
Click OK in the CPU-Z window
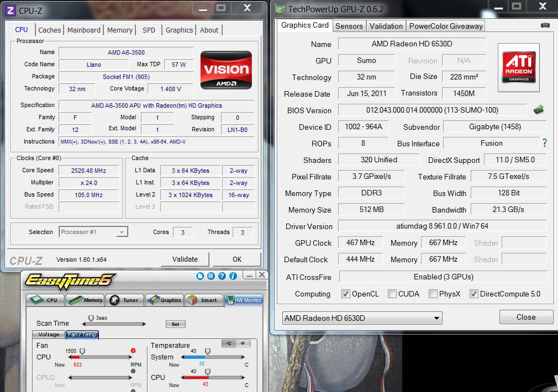(236, 259)
